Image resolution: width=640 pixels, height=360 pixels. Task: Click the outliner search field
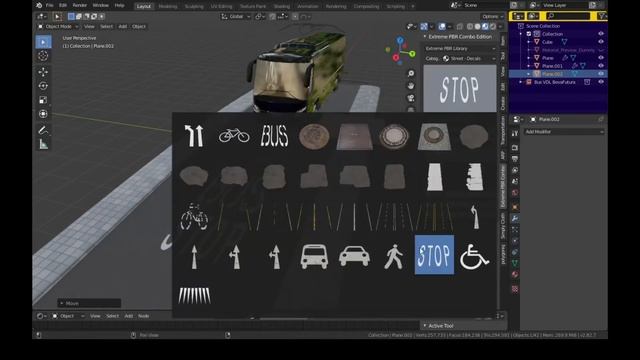click(x=568, y=16)
